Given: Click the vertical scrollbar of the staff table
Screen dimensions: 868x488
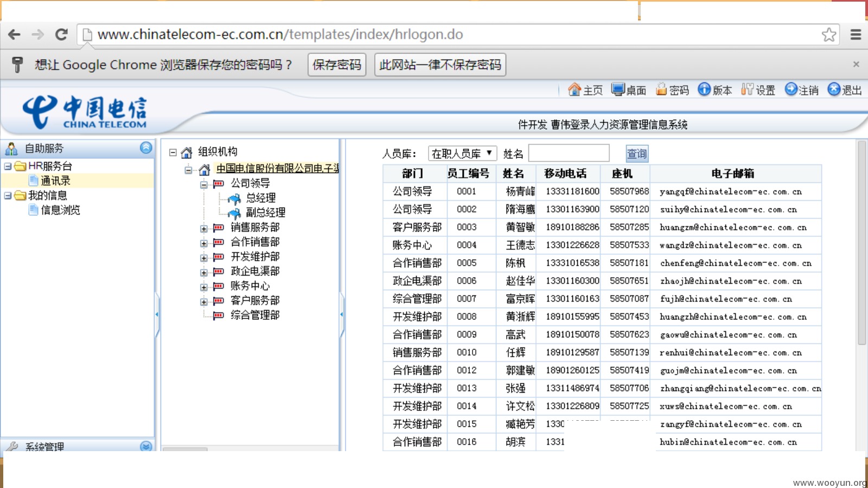Looking at the screenshot, I should [861, 243].
